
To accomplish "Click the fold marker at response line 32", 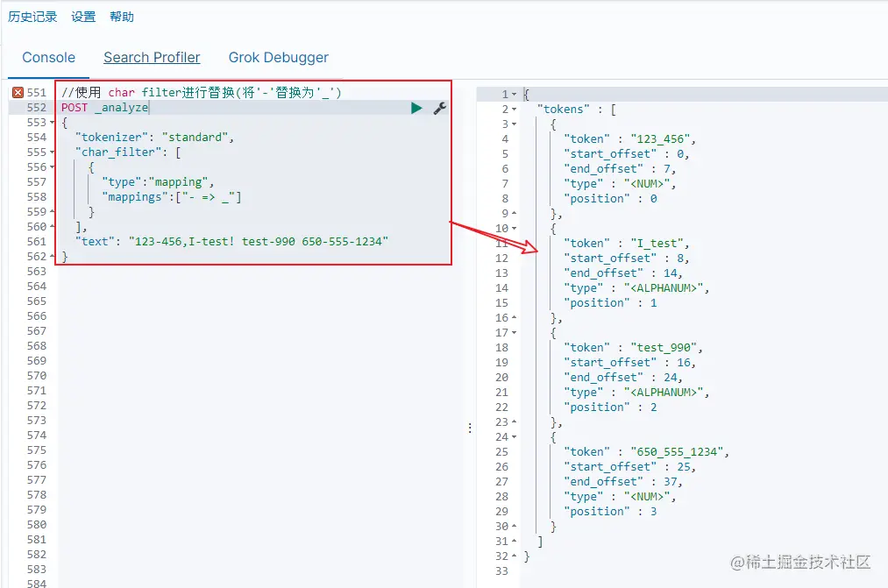I will pos(515,556).
